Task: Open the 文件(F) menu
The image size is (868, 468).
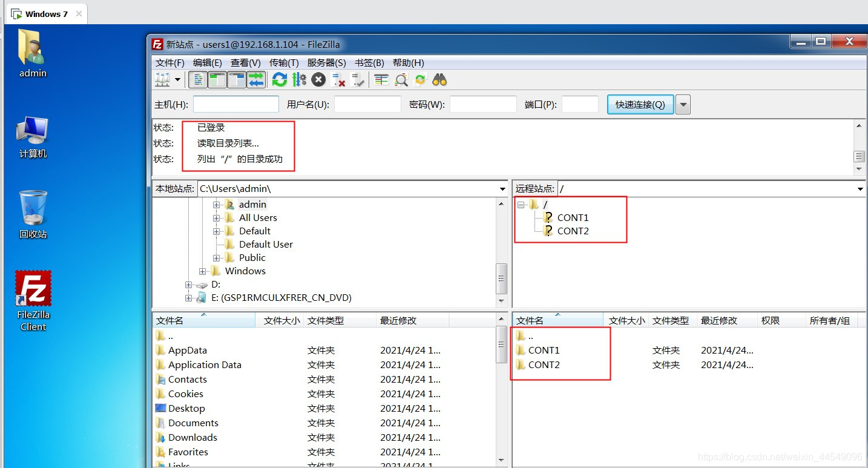Action: point(170,62)
